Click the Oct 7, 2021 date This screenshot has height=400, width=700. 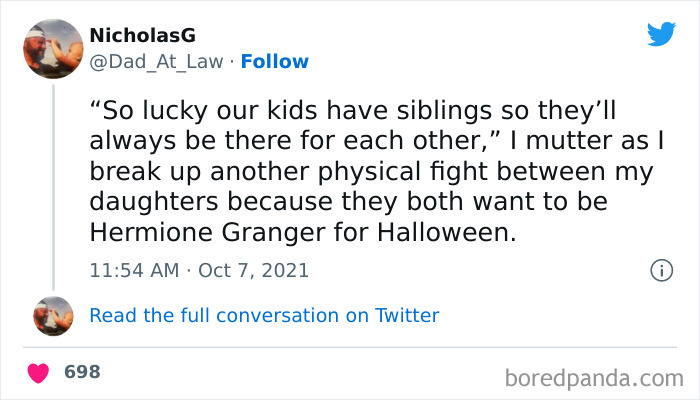(254, 270)
